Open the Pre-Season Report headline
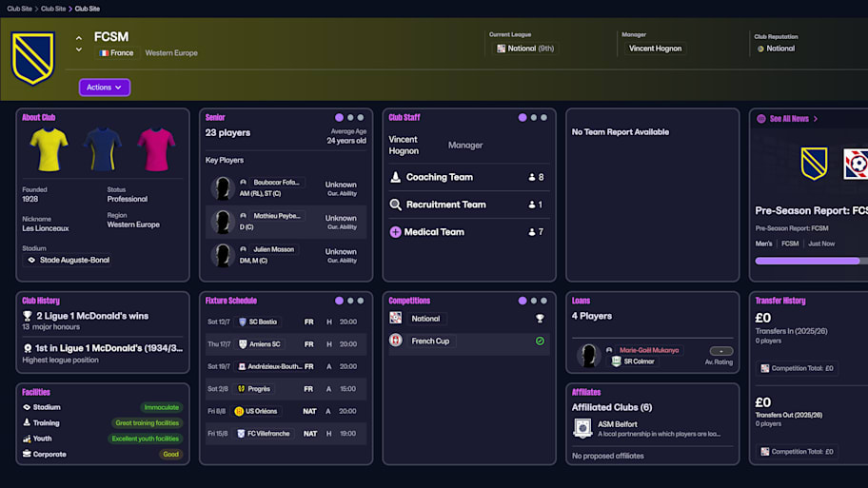868x488 pixels. 811,211
